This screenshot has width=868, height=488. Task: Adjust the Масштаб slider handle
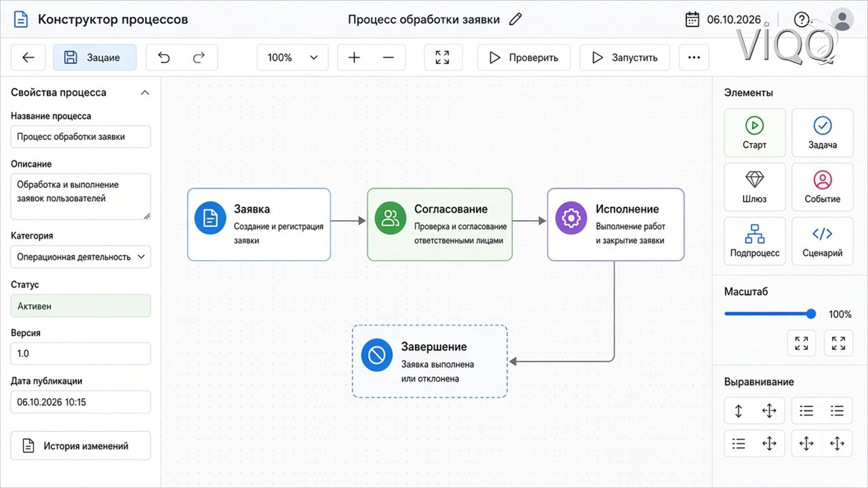(x=811, y=314)
